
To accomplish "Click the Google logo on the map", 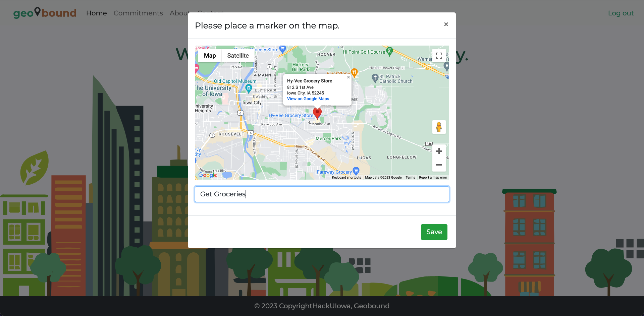I will point(208,175).
